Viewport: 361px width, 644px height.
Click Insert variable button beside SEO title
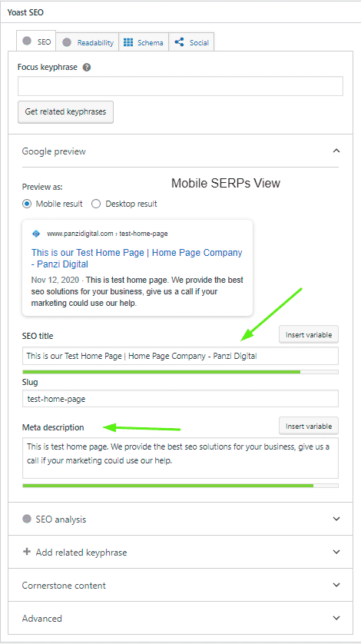click(309, 334)
